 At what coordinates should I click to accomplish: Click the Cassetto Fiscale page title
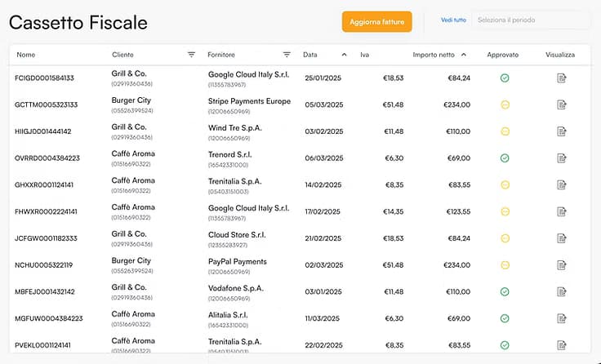(78, 22)
